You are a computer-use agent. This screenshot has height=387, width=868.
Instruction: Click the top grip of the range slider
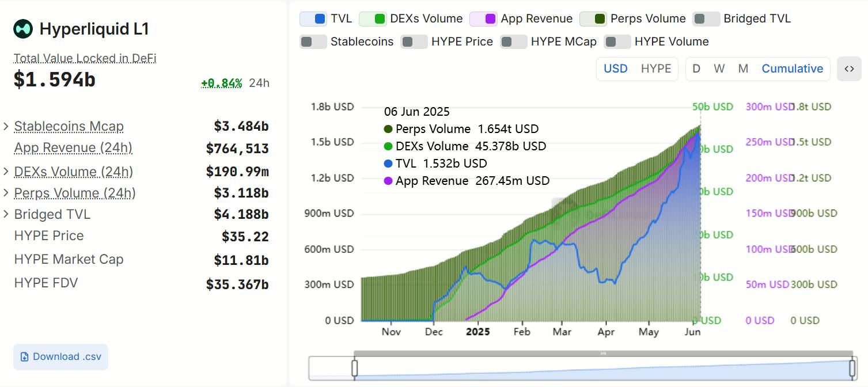click(604, 353)
